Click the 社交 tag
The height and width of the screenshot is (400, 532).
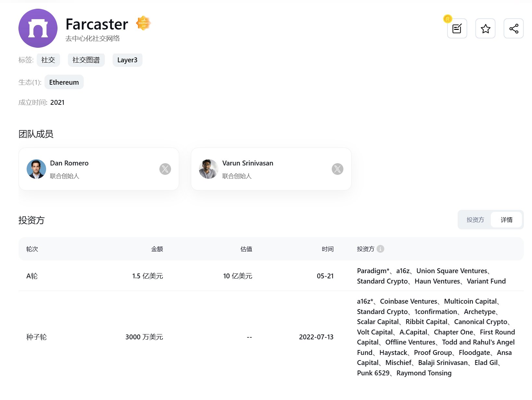(x=48, y=60)
